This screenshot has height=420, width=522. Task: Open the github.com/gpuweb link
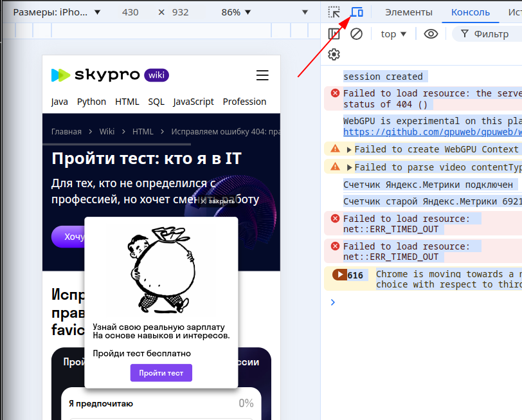pyautogui.click(x=432, y=132)
